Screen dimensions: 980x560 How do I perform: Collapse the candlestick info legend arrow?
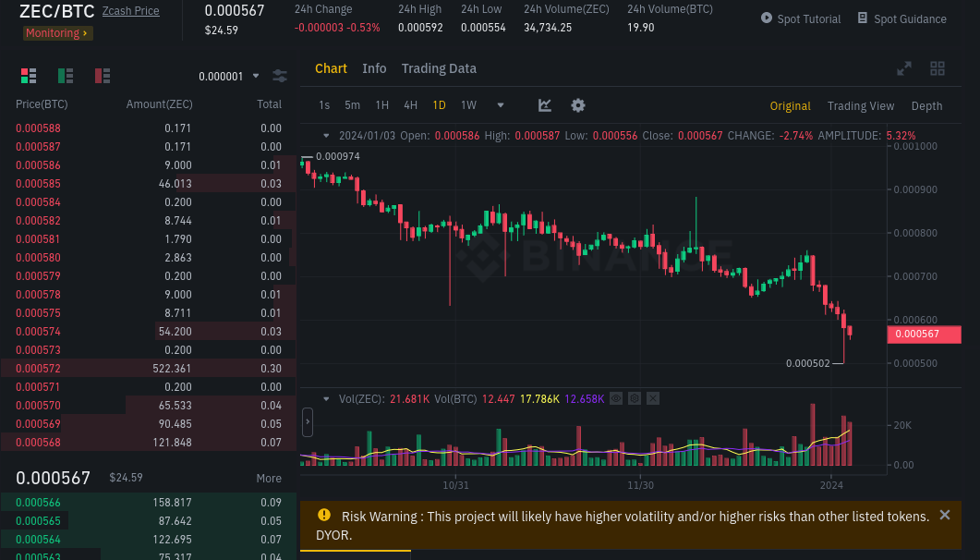(x=326, y=136)
